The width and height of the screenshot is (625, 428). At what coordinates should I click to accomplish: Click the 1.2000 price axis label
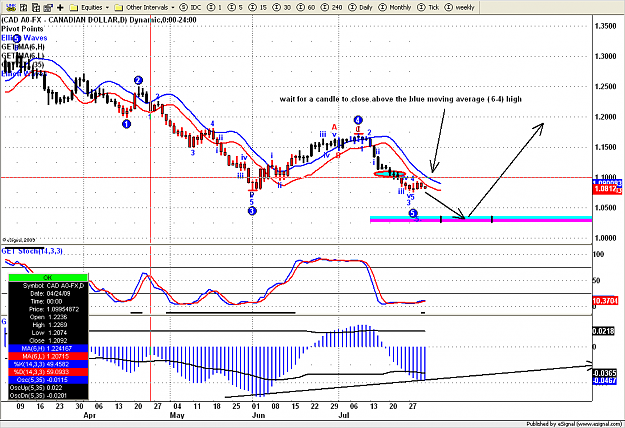(x=605, y=117)
